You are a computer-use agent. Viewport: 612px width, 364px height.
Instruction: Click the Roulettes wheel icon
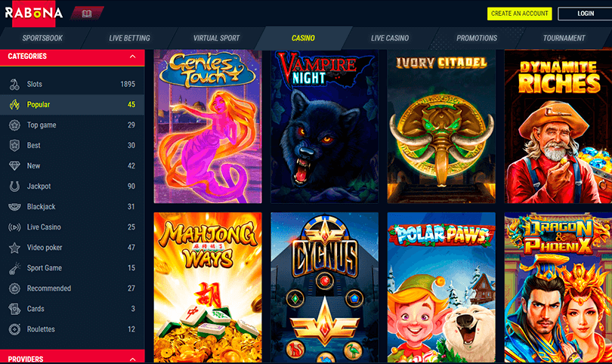[14, 329]
